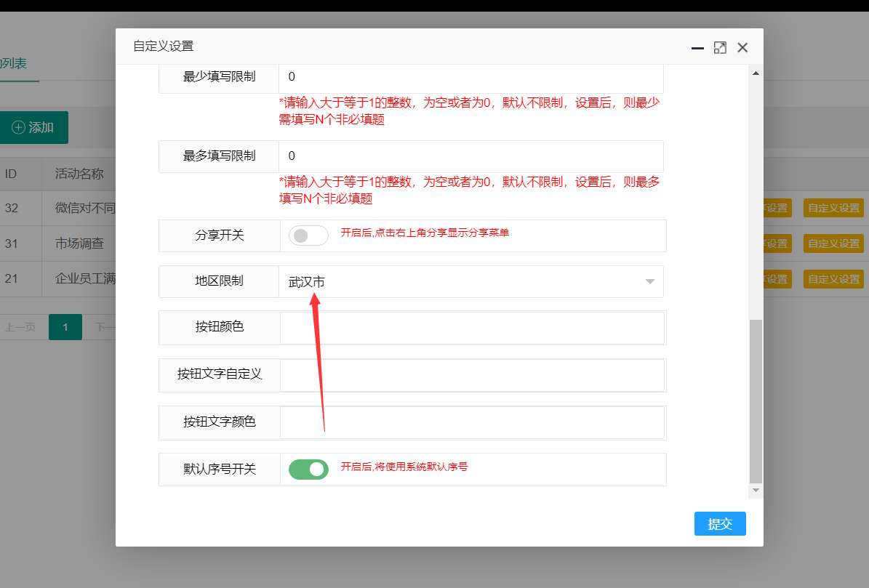Click the plus icon on 添加 button

[18, 128]
